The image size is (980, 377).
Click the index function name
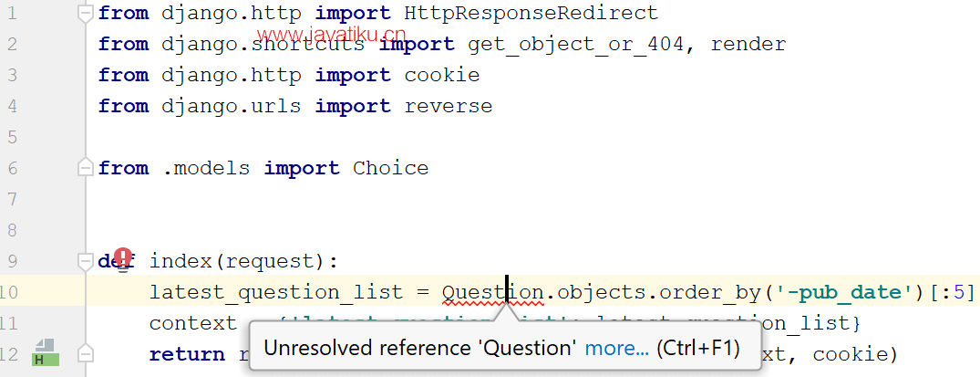(181, 261)
